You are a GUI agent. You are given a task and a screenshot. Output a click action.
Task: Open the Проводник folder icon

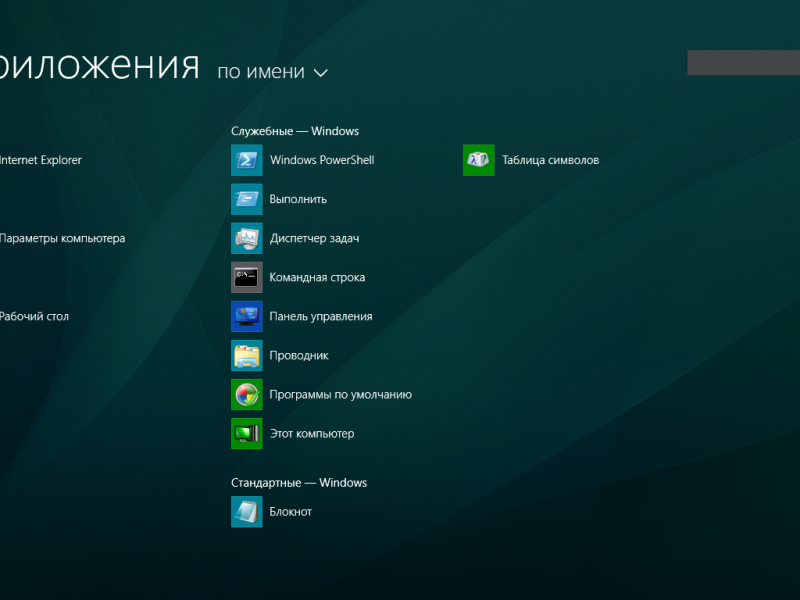coord(247,356)
